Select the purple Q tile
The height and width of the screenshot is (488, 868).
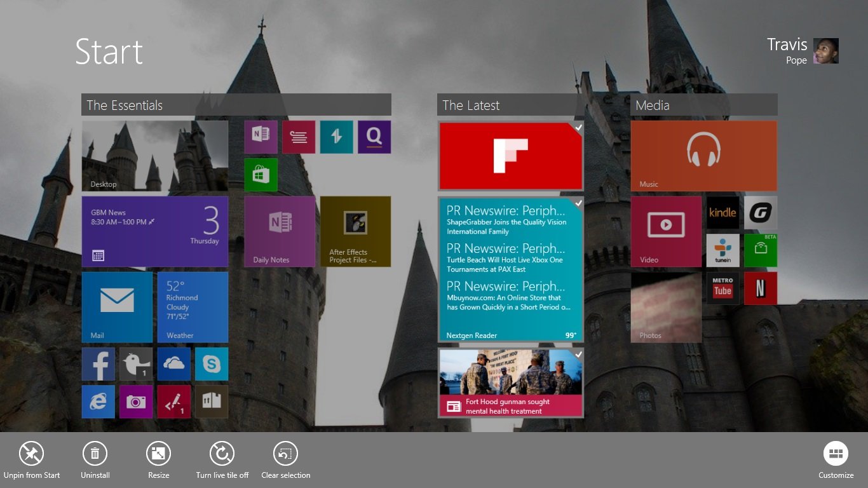[x=374, y=137]
